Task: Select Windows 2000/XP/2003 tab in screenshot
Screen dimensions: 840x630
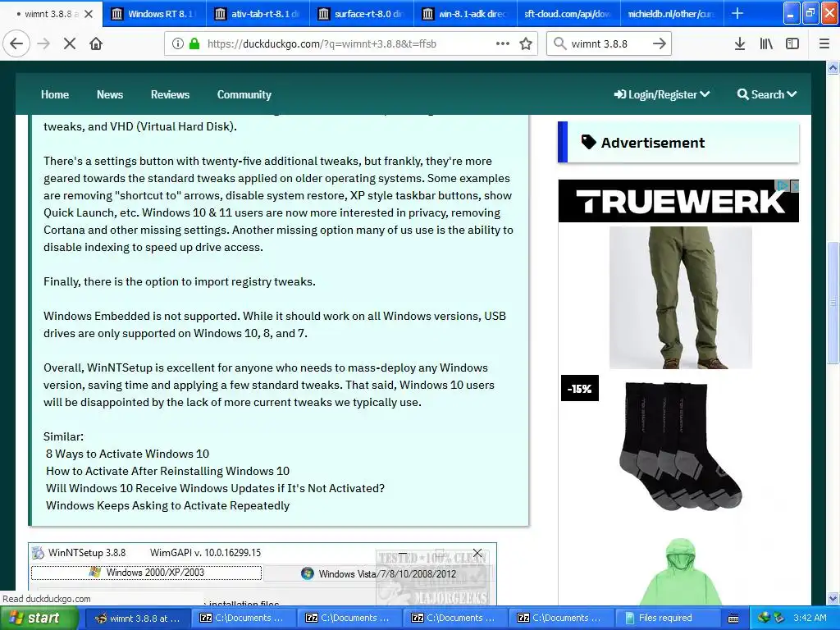Action: (x=146, y=573)
